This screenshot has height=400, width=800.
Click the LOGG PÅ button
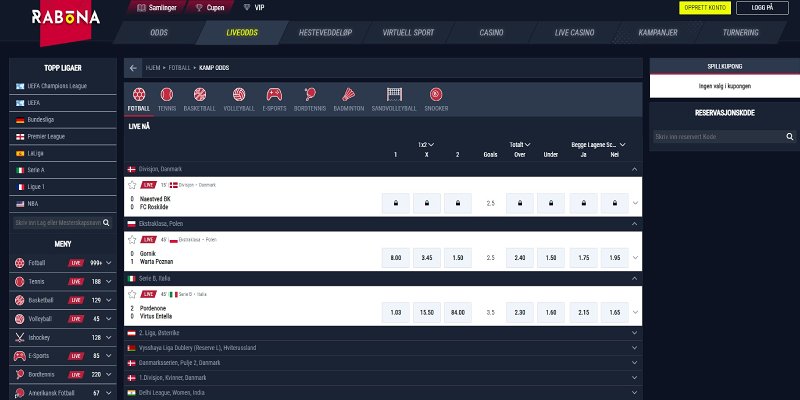[762, 8]
